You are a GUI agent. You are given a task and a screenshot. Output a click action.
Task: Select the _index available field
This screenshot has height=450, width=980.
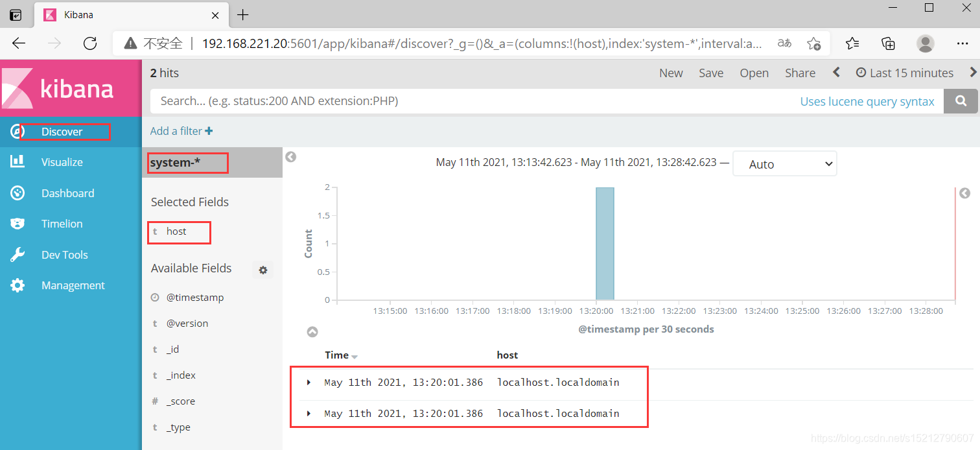(x=181, y=375)
